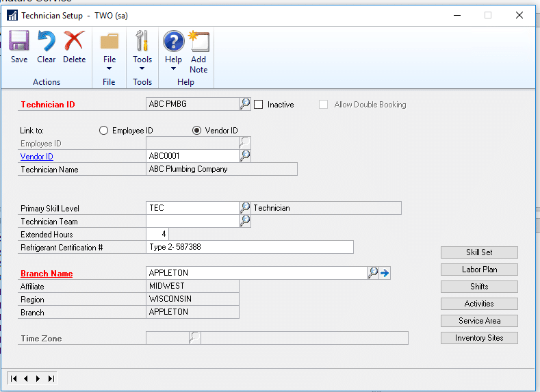This screenshot has width=540, height=392.
Task: Click the Clear undo arrow icon
Action: 46,40
